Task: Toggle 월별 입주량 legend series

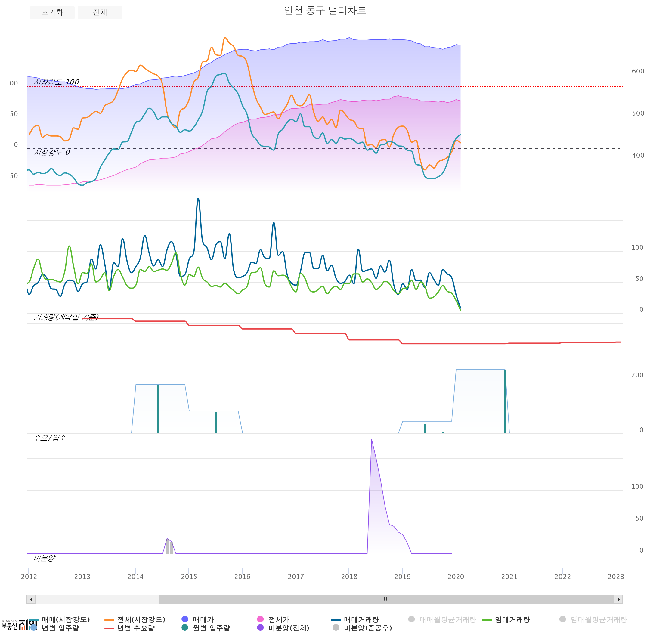Action: (206, 628)
